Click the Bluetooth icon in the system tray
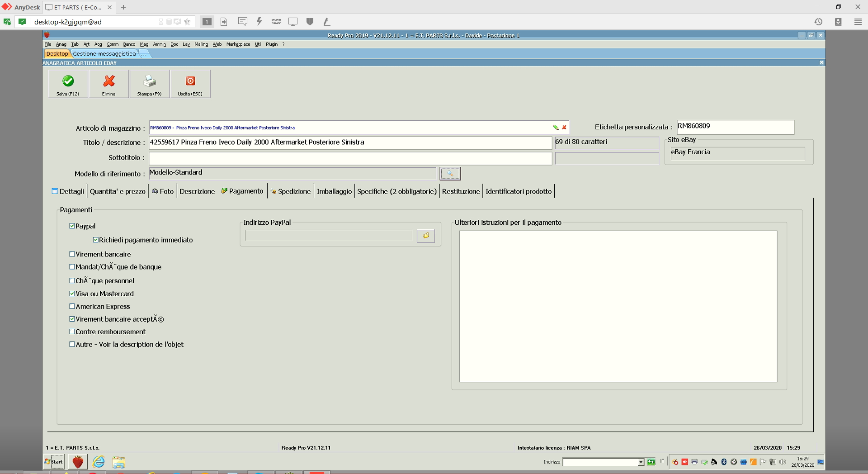The image size is (868, 474). [724, 462]
